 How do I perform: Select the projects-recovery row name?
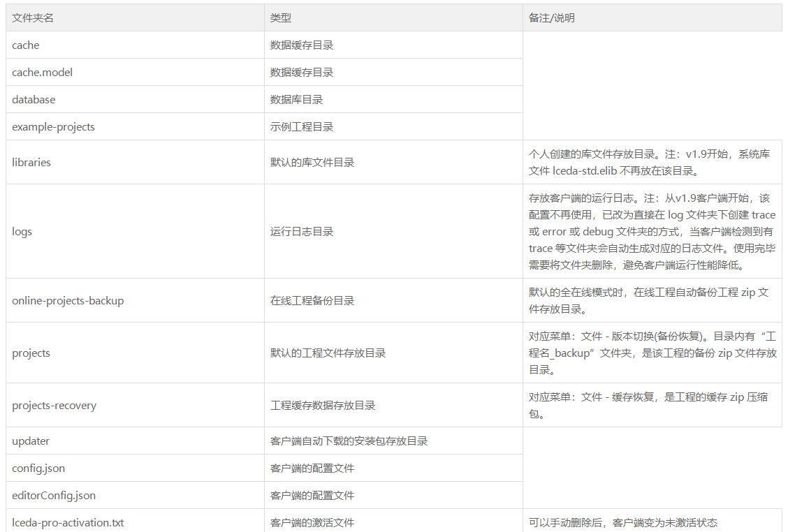click(x=54, y=406)
